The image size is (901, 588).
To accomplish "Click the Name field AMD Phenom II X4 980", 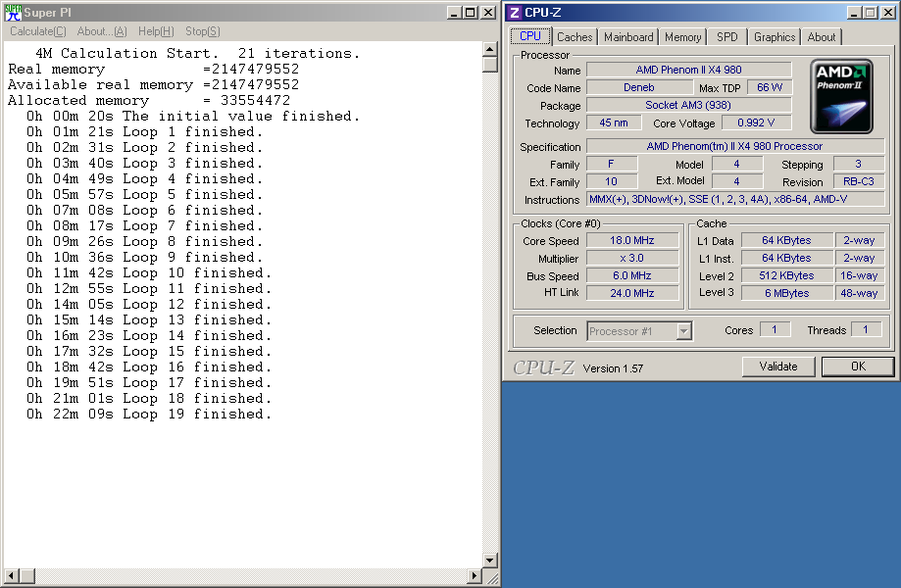I will [688, 70].
